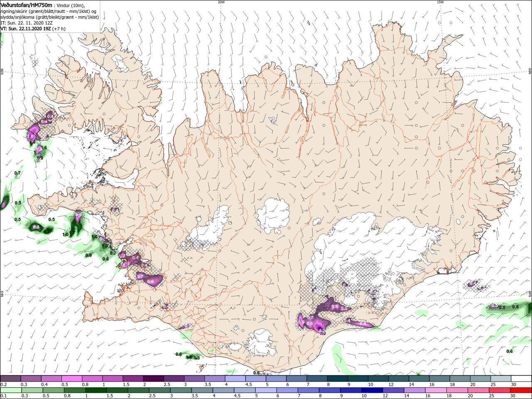Click the Veðurstofan/HM750m map title
Viewport: 532px width, 399px height.
(x=26, y=5)
